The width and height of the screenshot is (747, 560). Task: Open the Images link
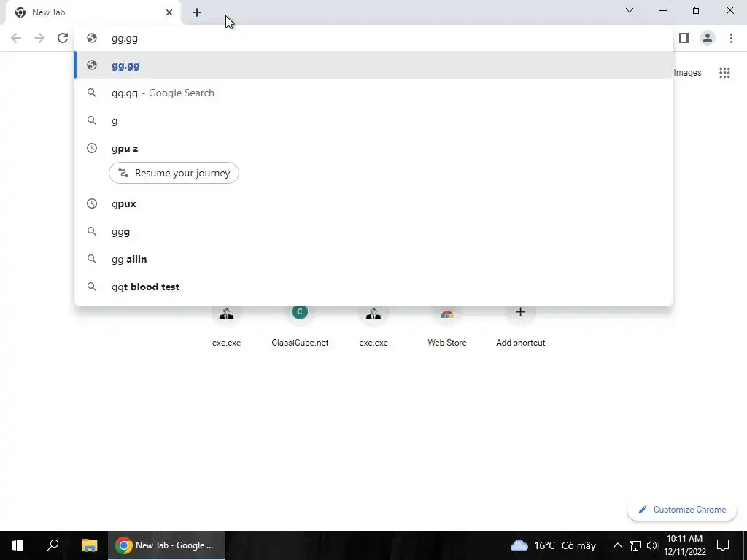coord(687,73)
